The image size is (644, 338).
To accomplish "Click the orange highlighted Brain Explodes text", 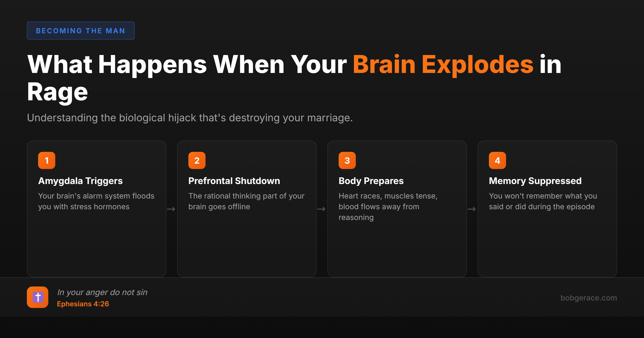I will [x=443, y=64].
